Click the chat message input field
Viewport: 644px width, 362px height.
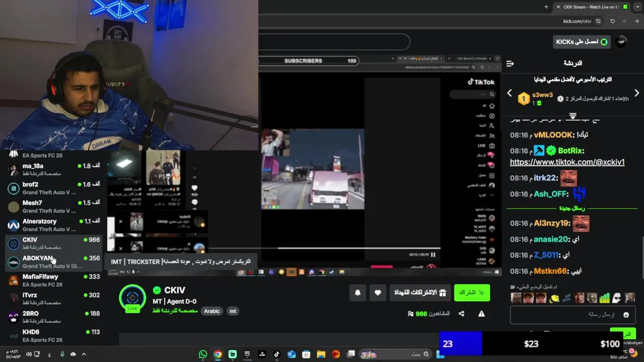coord(572,315)
